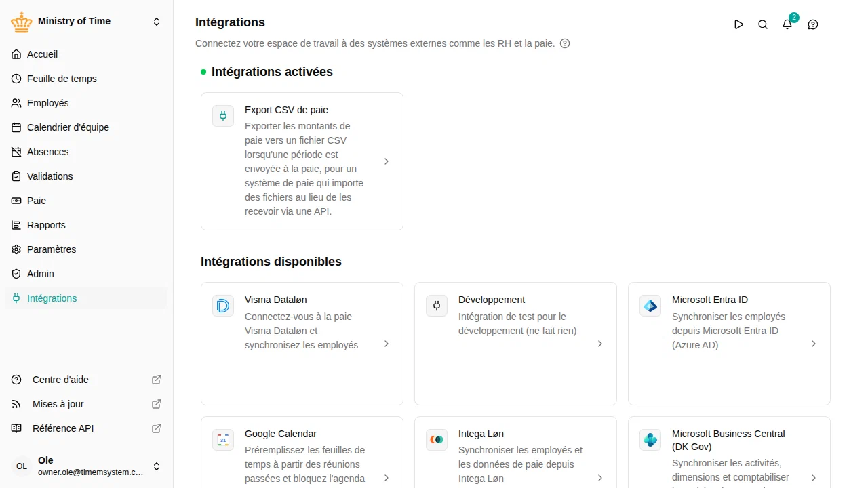
Task: Select Intégrations in sidebar
Action: point(86,298)
